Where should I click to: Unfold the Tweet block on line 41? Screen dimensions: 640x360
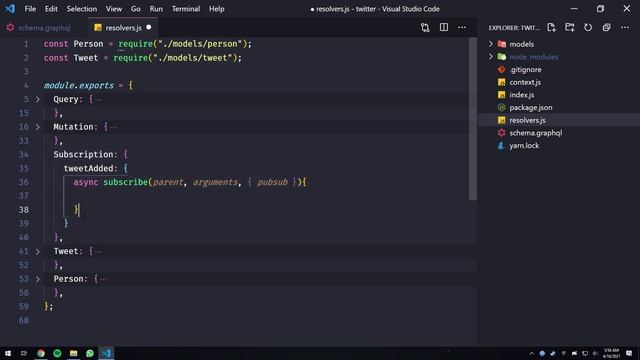coord(38,251)
